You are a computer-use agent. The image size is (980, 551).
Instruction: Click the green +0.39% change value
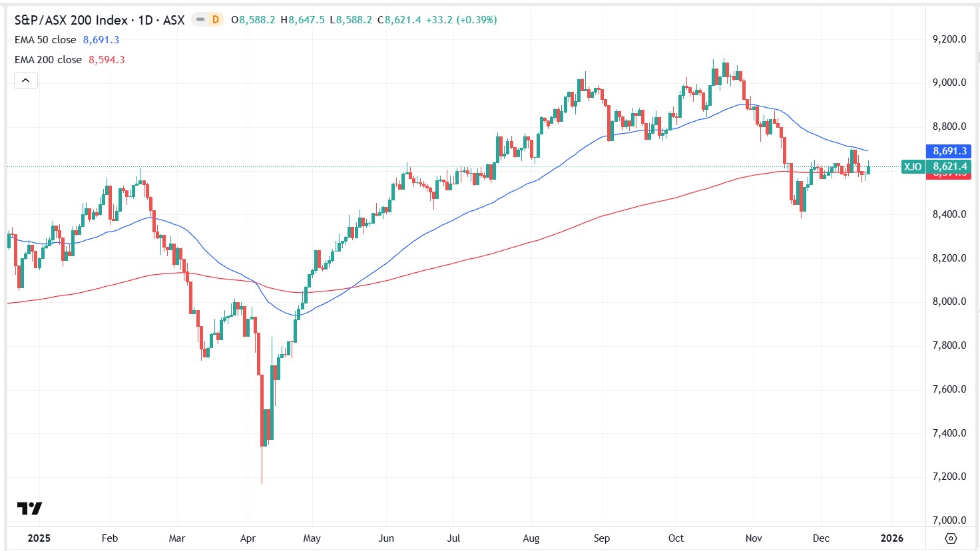coord(475,20)
